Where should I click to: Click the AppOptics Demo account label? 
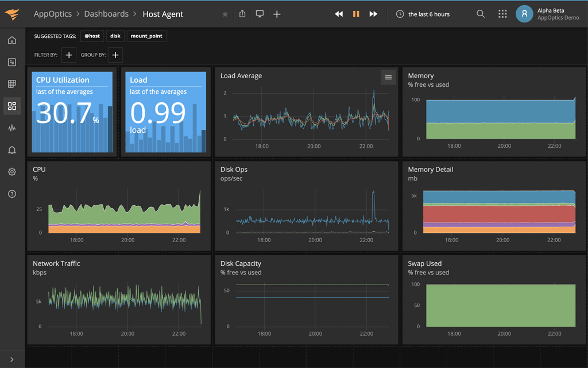point(558,18)
